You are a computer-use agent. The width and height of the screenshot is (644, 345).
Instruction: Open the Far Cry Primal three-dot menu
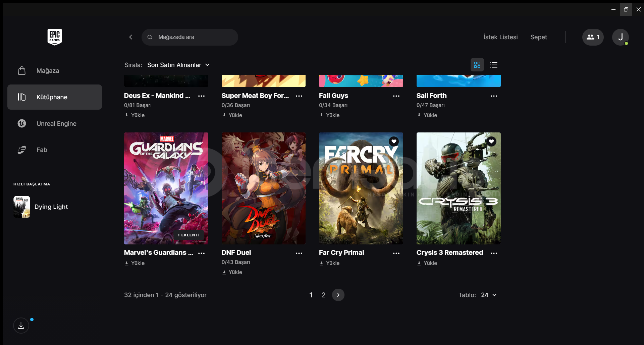click(x=396, y=253)
